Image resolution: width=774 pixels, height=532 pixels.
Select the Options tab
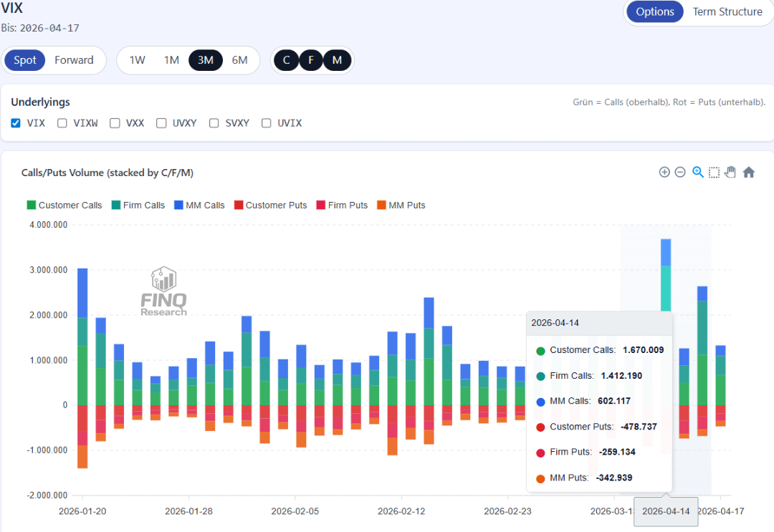click(655, 12)
